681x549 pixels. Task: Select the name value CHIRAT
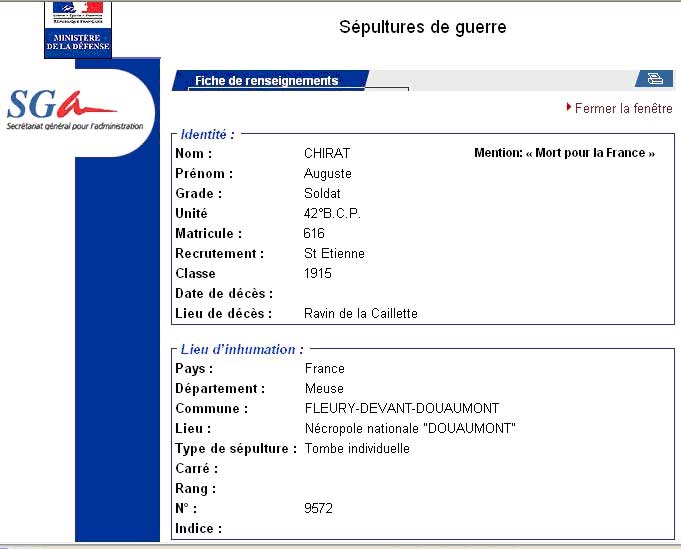pyautogui.click(x=327, y=153)
